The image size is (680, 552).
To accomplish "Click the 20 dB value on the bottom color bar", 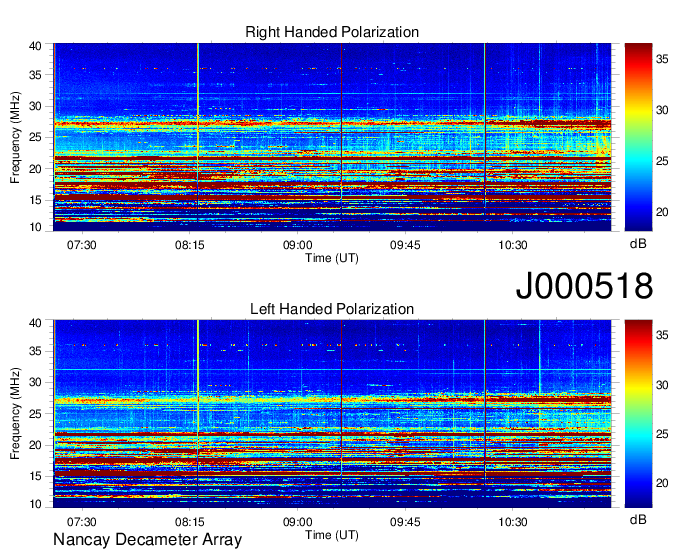I will pyautogui.click(x=662, y=483).
